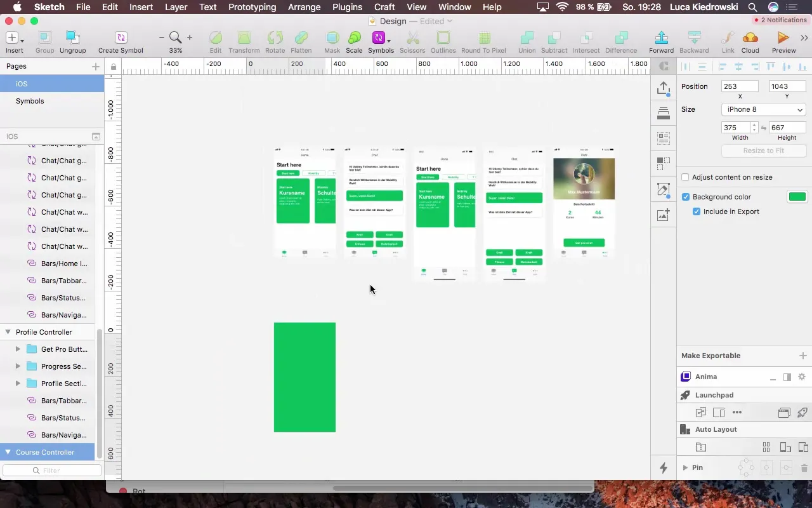This screenshot has height=508, width=812.
Task: Open the Text menu
Action: (x=208, y=7)
